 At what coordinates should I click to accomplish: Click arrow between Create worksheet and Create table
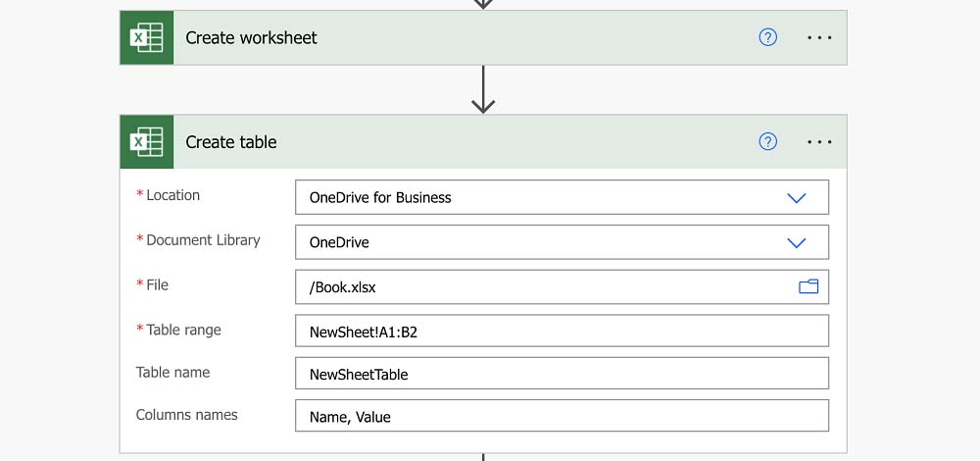[483, 90]
